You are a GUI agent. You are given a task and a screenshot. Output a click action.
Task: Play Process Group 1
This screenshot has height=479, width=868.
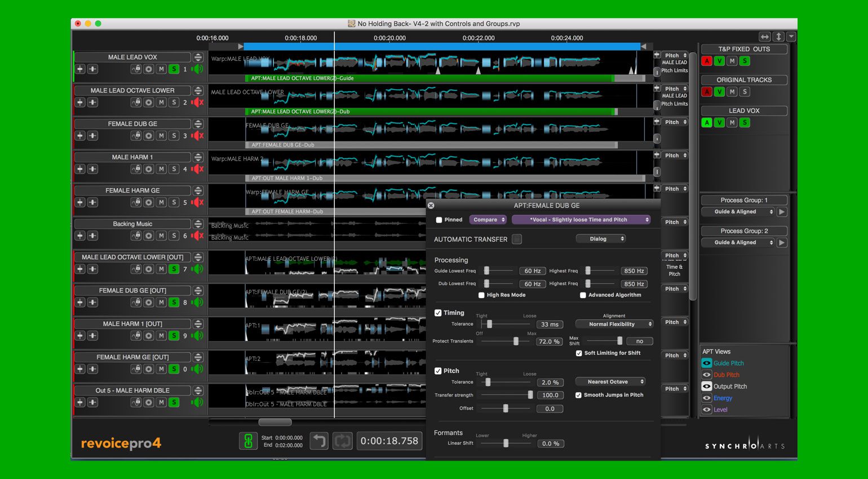coord(782,212)
